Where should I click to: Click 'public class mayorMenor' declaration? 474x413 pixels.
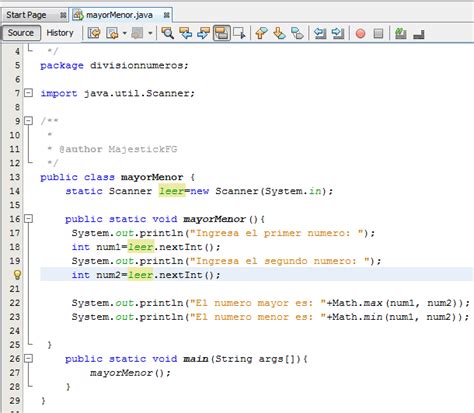pos(112,177)
